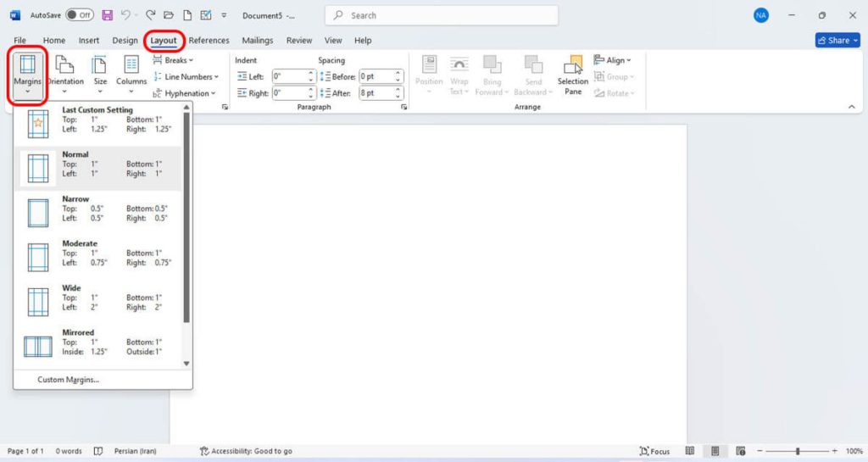Viewport: 868px width, 462px height.
Task: Switch to Read Mode view in status bar
Action: tap(690, 451)
